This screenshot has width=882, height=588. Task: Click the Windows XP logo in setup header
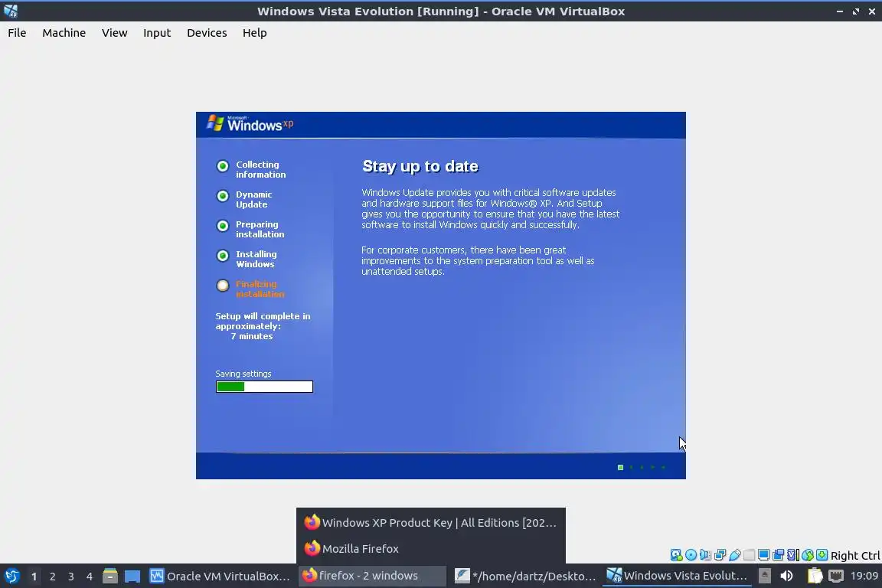(250, 124)
